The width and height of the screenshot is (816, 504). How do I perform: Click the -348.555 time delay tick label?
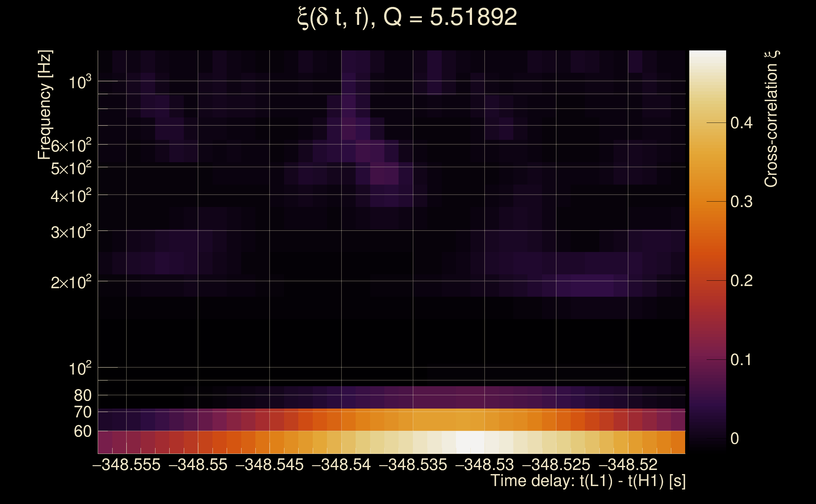tap(126, 465)
